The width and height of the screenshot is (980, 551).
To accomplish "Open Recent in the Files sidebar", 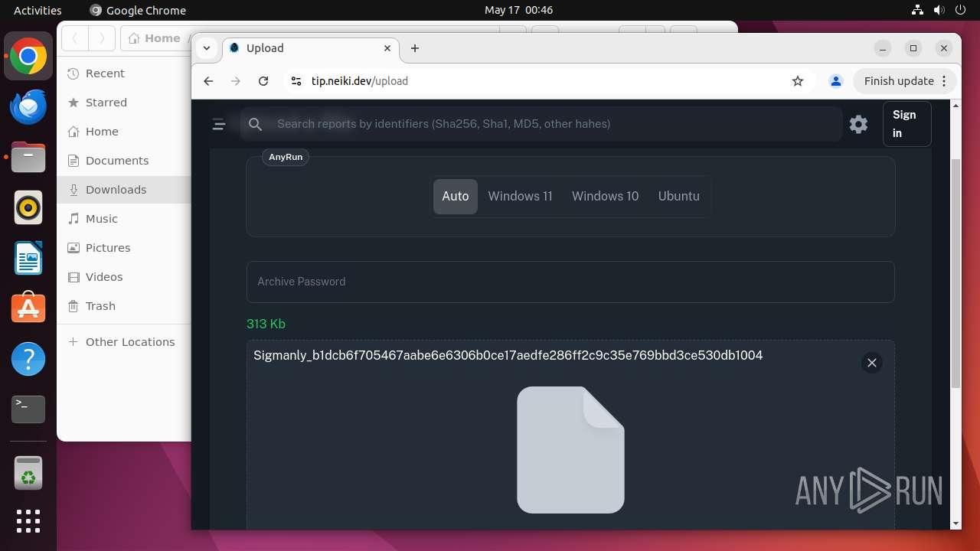I will point(124,73).
